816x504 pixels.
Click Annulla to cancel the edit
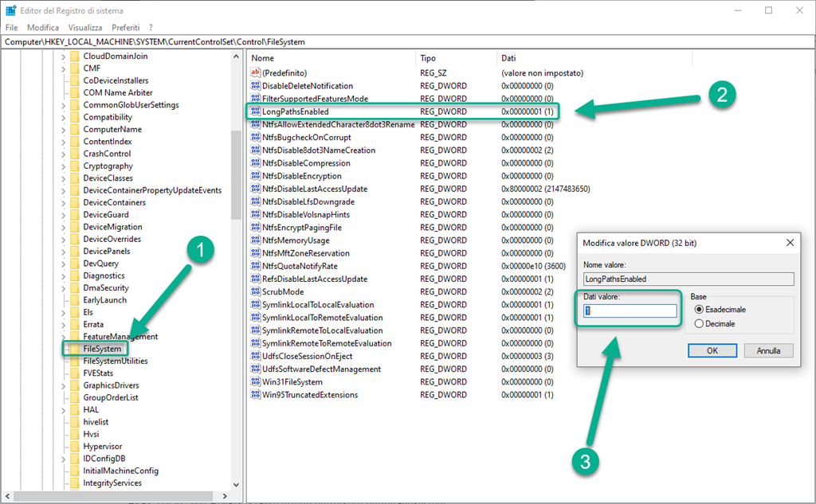tap(768, 350)
